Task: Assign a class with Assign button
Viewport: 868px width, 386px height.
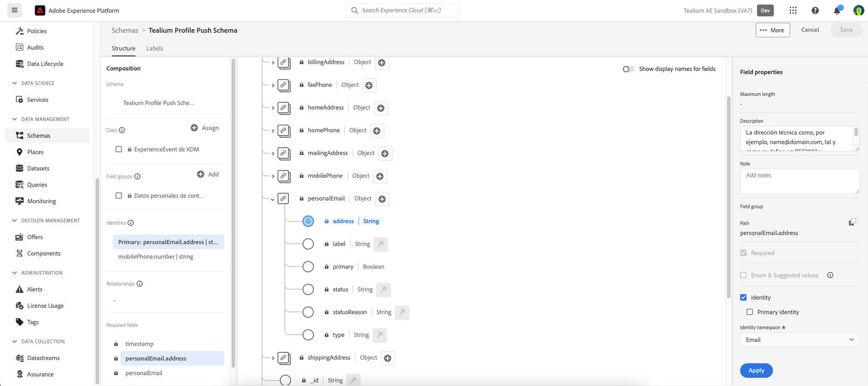Action: [x=205, y=128]
